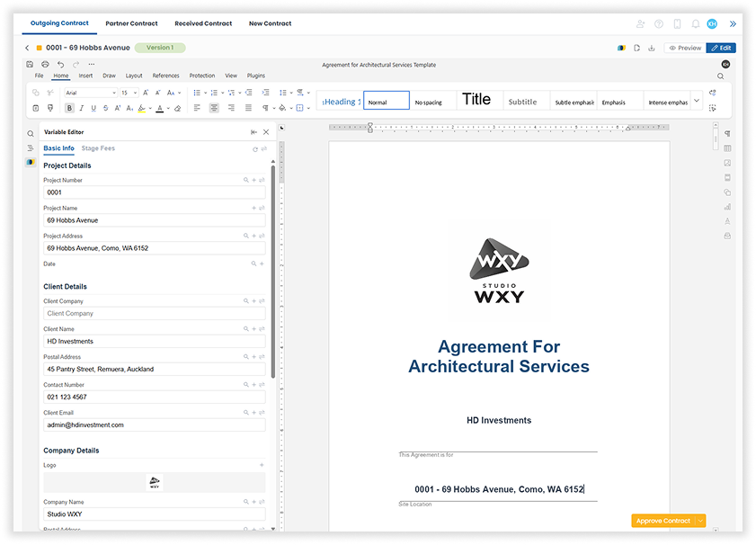Open the Arial font family dropdown

point(114,93)
